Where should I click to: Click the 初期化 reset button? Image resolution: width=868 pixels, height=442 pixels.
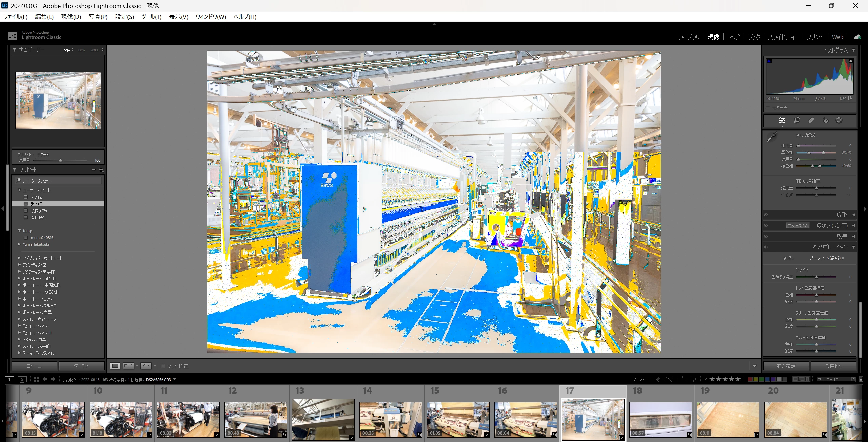coord(833,366)
